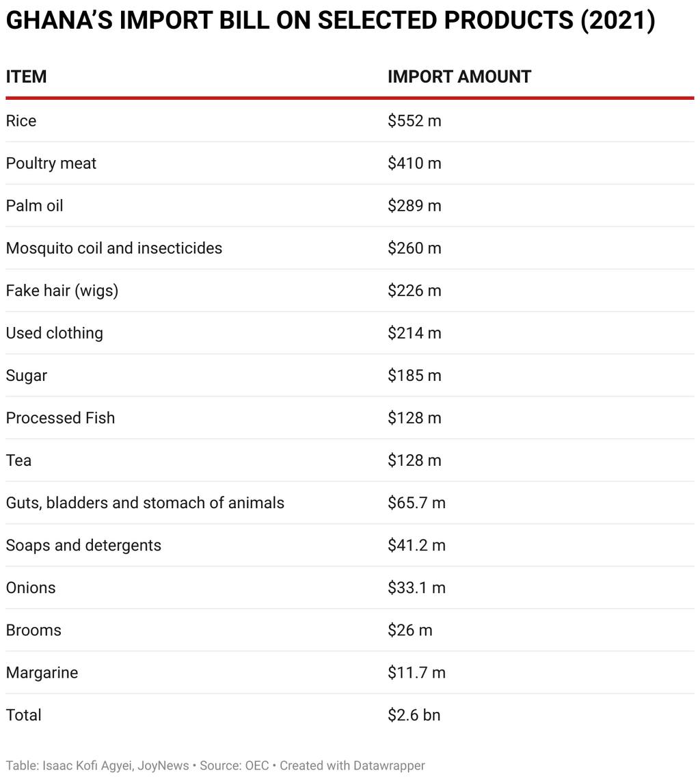Click the Rice row label
Viewport: 700px width, 779px height.
click(21, 121)
